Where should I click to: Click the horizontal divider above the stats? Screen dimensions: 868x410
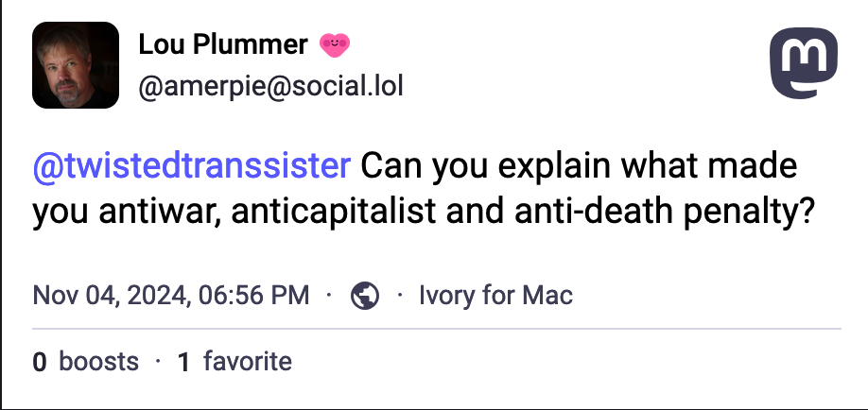tap(436, 329)
